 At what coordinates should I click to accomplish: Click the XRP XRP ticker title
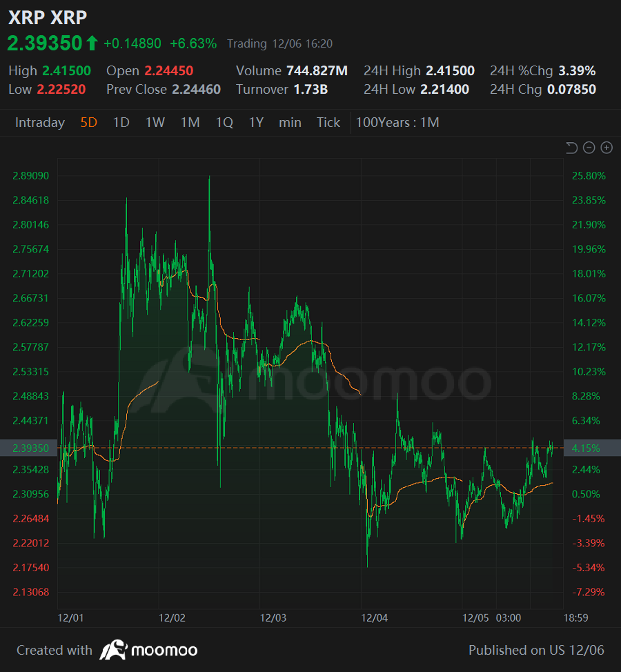coord(48,17)
